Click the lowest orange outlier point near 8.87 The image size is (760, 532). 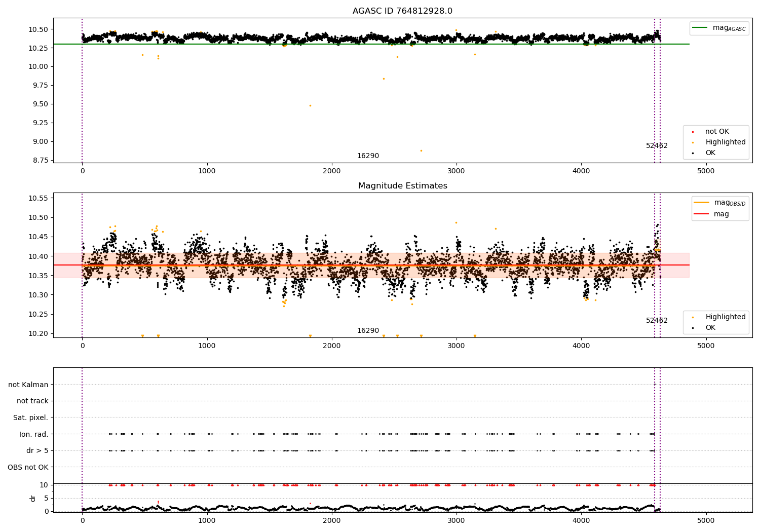pos(421,150)
